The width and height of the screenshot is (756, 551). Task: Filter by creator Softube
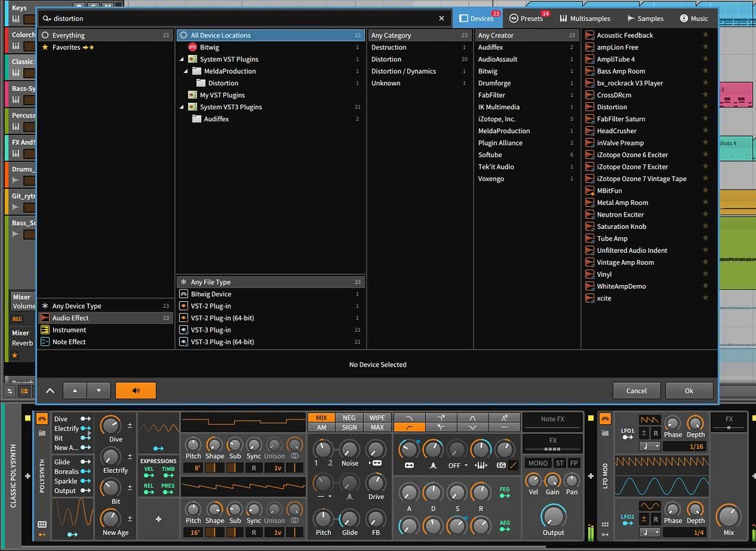click(x=527, y=155)
